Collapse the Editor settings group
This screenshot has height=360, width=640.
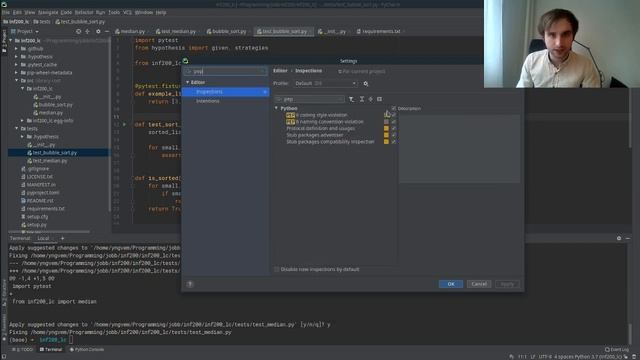[x=188, y=82]
